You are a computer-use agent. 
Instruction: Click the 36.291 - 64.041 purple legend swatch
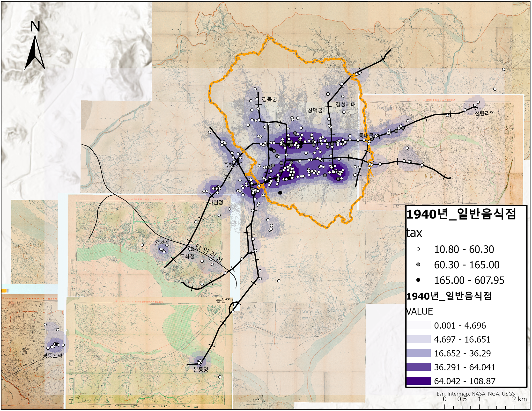[x=418, y=367]
